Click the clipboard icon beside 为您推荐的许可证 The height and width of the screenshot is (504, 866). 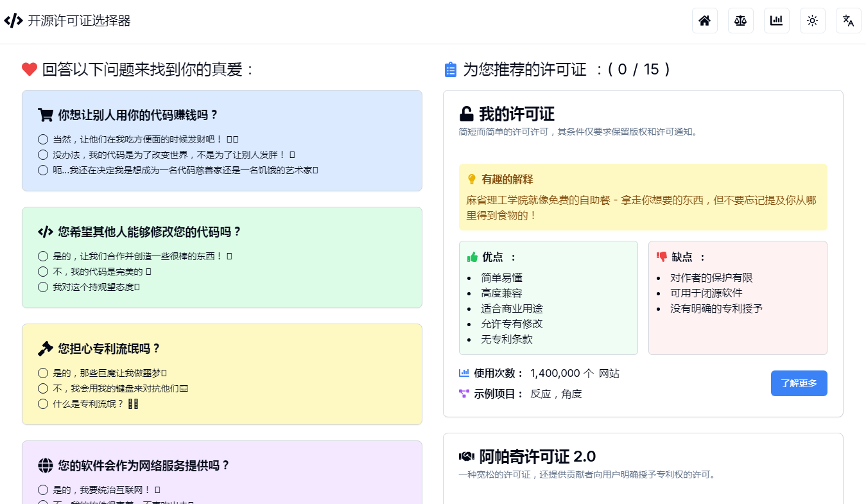(451, 69)
